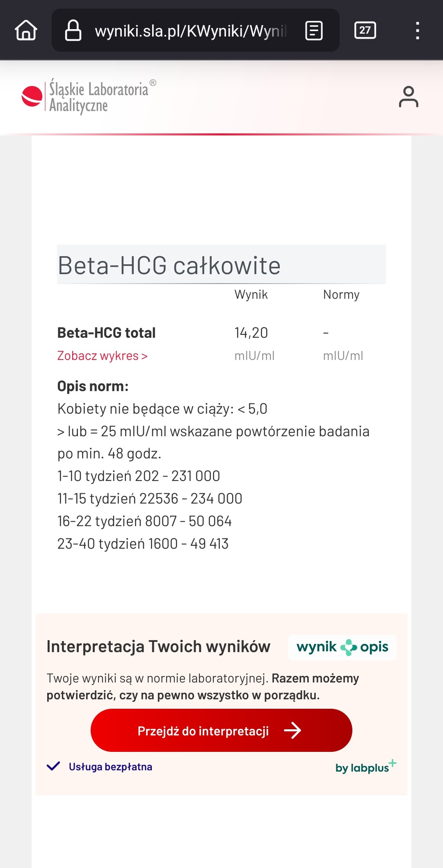
Task: Open the browser three-dot menu
Action: point(418,31)
